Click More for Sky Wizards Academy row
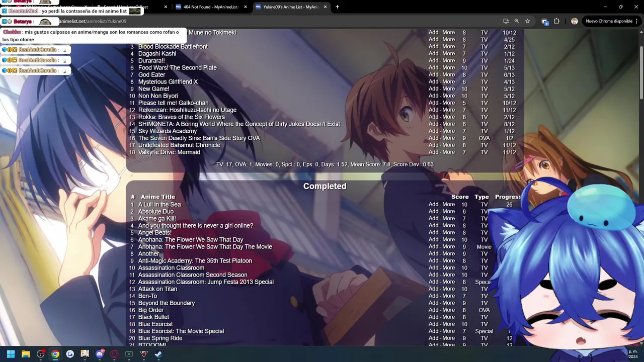644x362 pixels. [449, 131]
